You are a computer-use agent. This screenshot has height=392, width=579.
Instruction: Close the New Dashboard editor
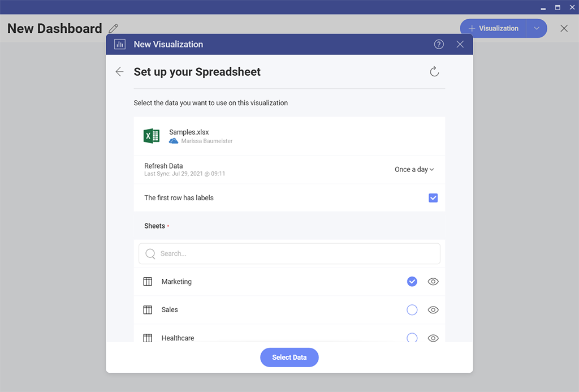pyautogui.click(x=564, y=28)
